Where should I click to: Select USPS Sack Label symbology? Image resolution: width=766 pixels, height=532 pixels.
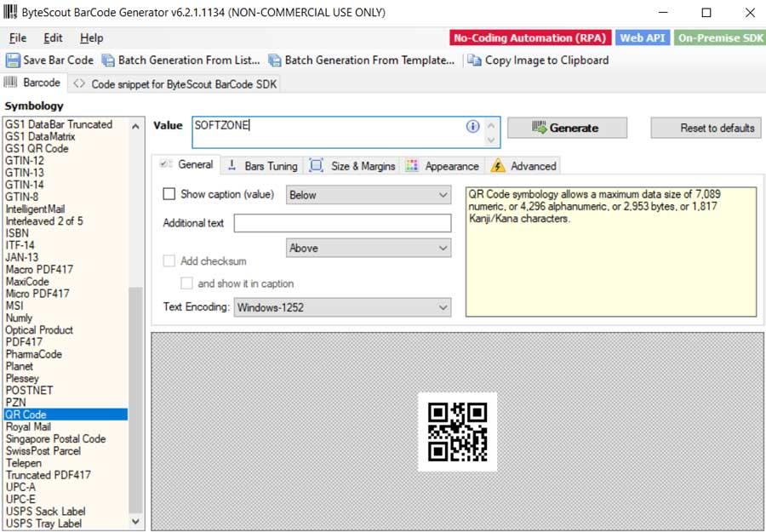click(45, 512)
